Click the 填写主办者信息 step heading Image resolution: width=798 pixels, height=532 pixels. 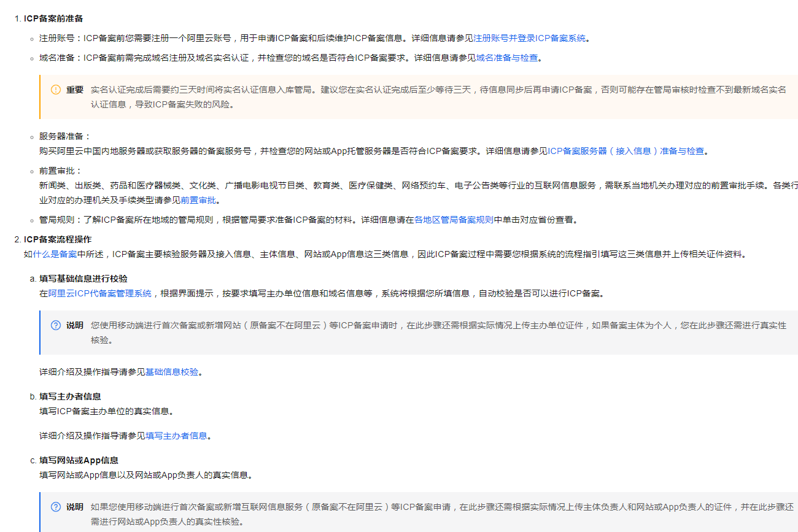(x=70, y=396)
